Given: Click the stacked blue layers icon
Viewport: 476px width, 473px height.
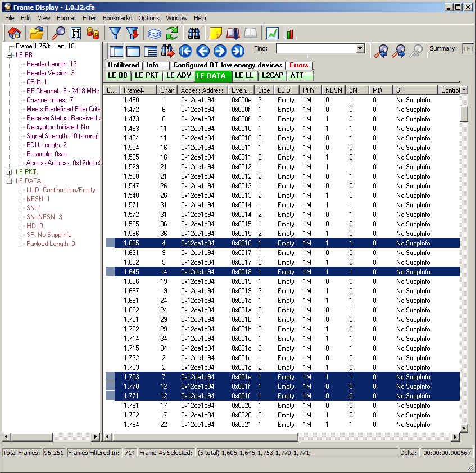Looking at the screenshot, I should (155, 33).
